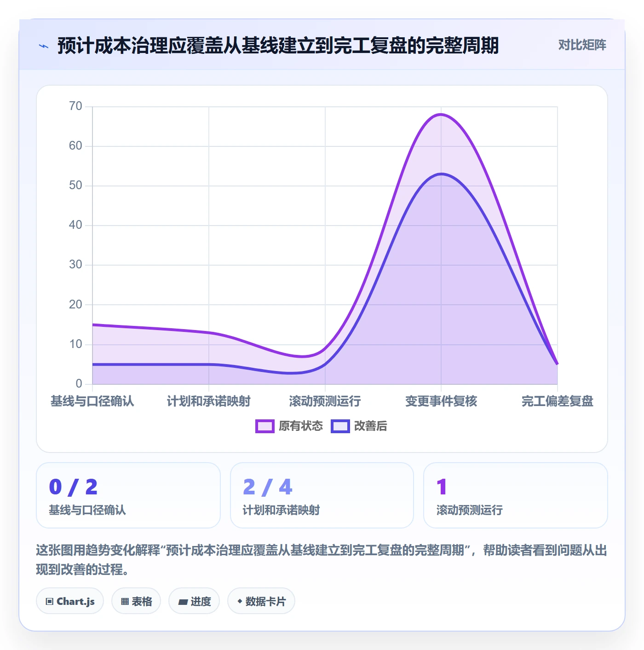This screenshot has width=644, height=650.
Task: Click the description paragraph starting 这张图用趋势变化解释
Action: tap(322, 560)
